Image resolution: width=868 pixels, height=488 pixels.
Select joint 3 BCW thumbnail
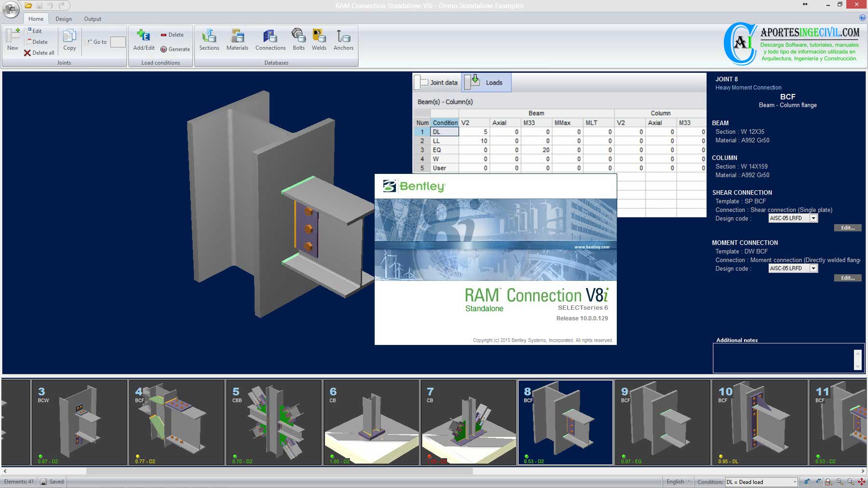(x=80, y=422)
